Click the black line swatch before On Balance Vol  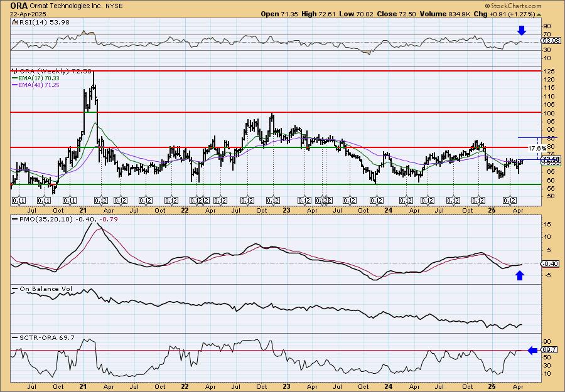15,289
